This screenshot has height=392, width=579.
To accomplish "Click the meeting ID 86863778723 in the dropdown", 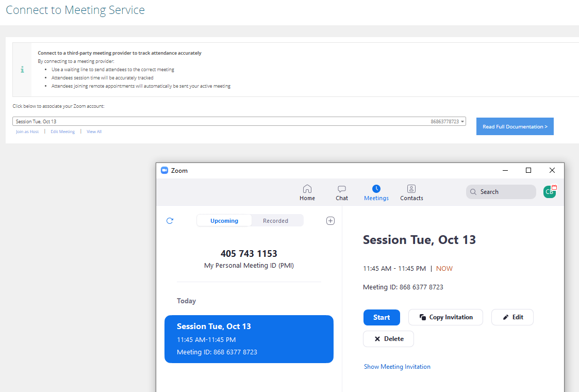I will point(444,122).
